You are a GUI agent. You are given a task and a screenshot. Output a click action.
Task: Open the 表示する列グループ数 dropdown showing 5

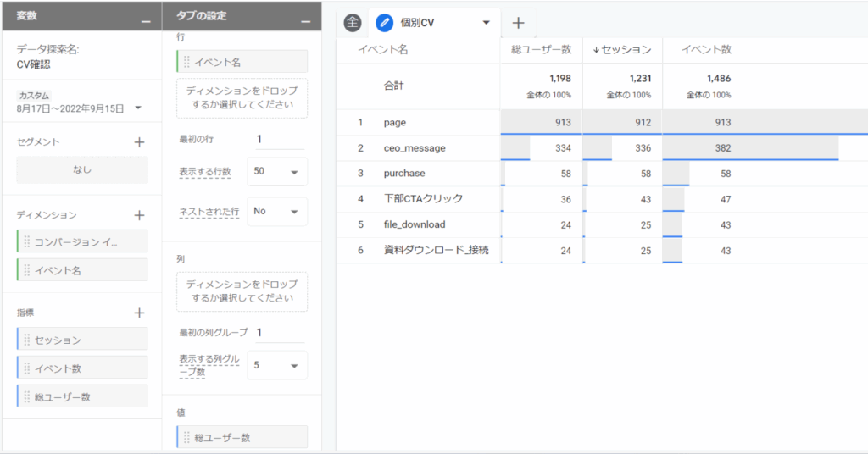pos(277,365)
